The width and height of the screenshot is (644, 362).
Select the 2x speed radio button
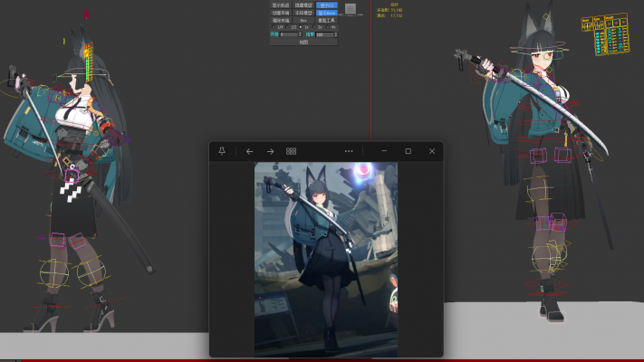tap(313, 27)
